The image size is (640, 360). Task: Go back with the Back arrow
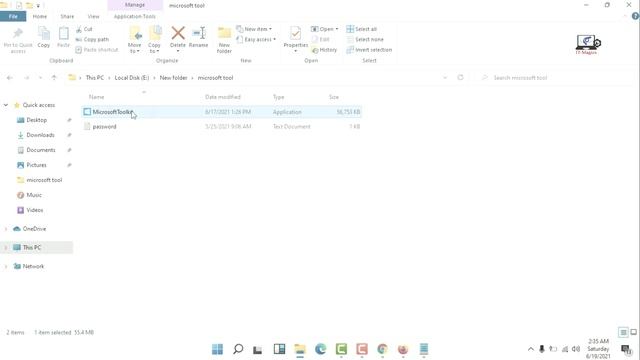(x=10, y=78)
